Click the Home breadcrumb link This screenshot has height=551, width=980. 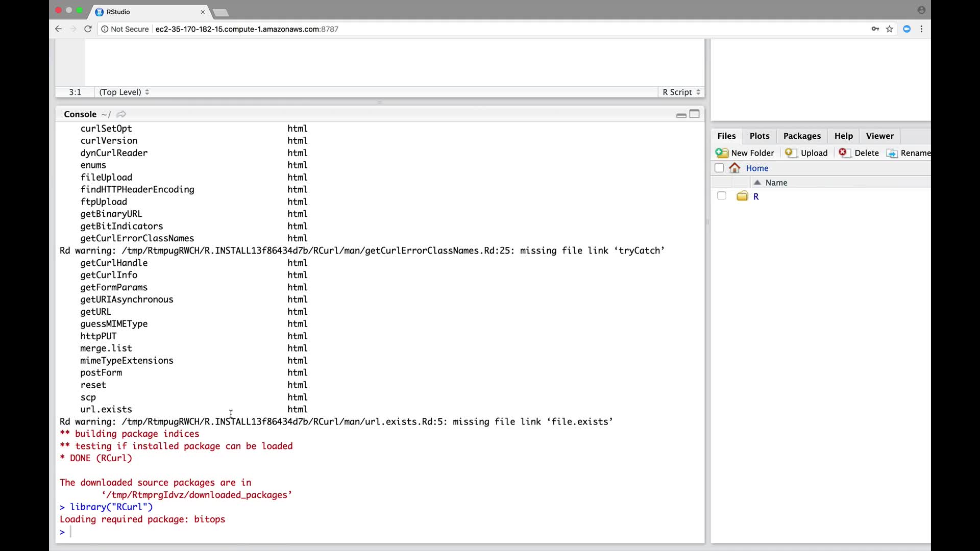pos(757,168)
